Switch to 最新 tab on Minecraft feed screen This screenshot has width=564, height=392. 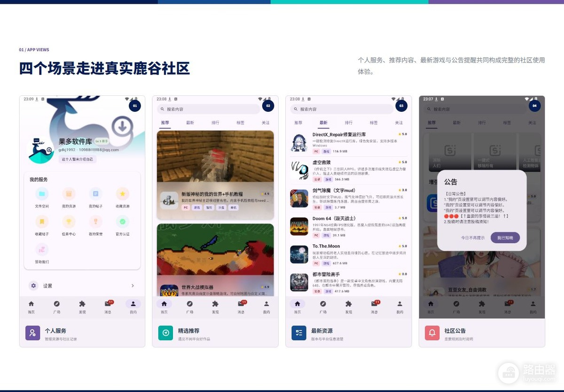(x=190, y=123)
